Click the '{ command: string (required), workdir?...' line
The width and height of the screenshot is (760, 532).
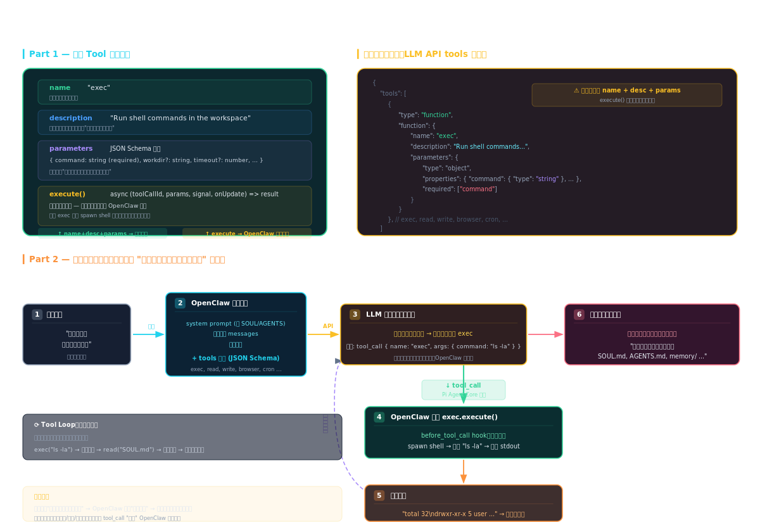156,160
